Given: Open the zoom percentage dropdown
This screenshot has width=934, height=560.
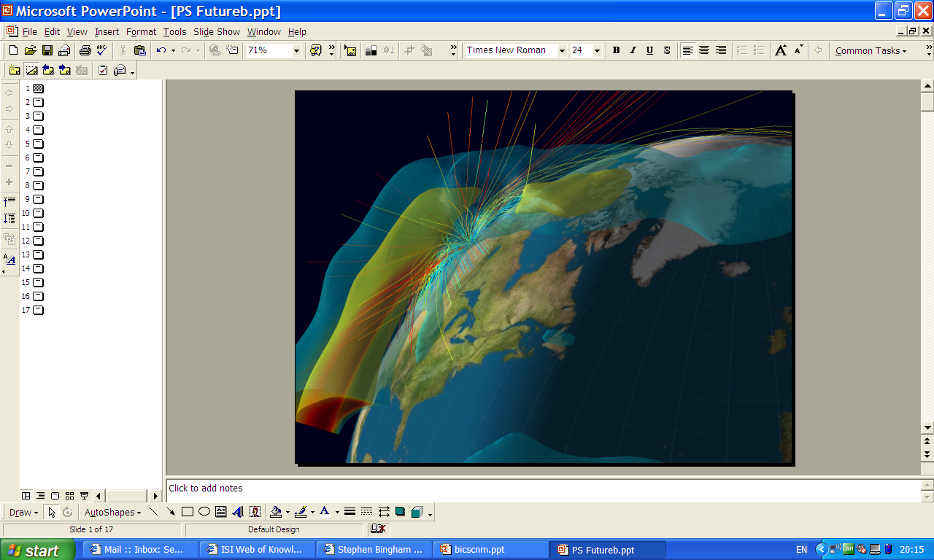Looking at the screenshot, I should [296, 50].
